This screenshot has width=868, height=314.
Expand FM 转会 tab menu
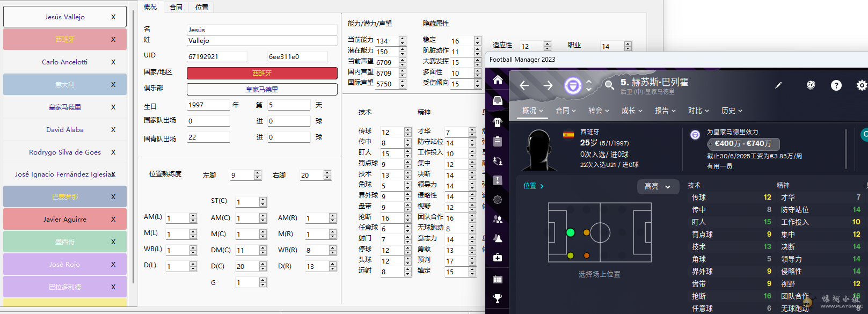[x=599, y=111]
